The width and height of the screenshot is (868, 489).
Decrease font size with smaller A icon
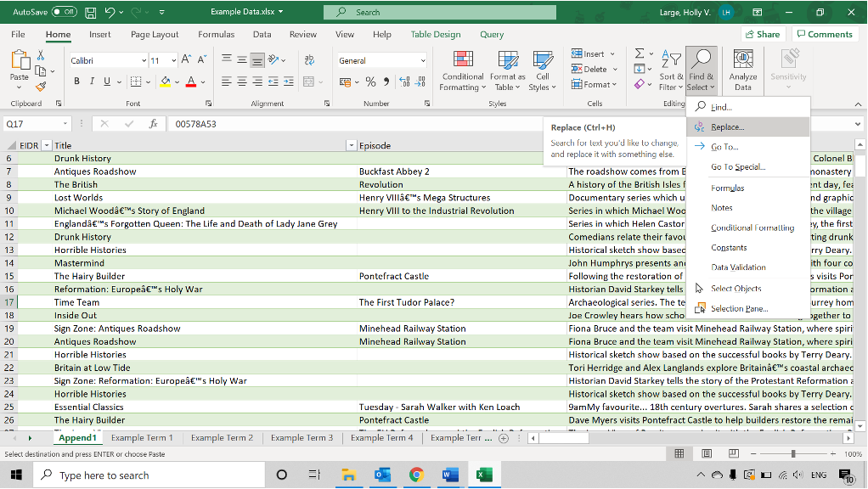coord(201,59)
